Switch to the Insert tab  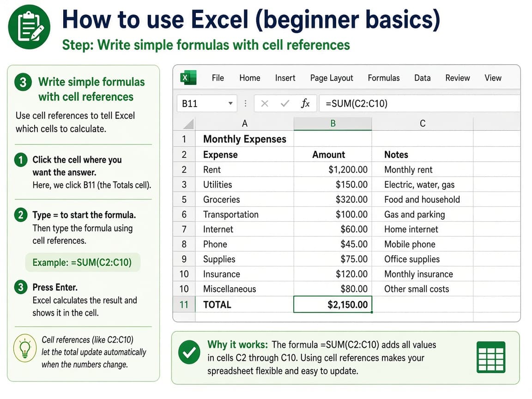coord(285,78)
